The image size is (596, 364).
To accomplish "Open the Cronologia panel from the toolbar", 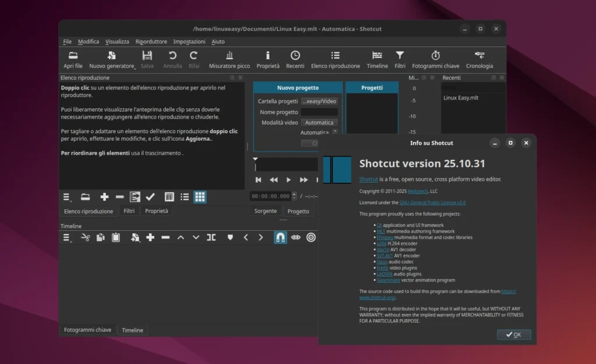I will click(479, 58).
